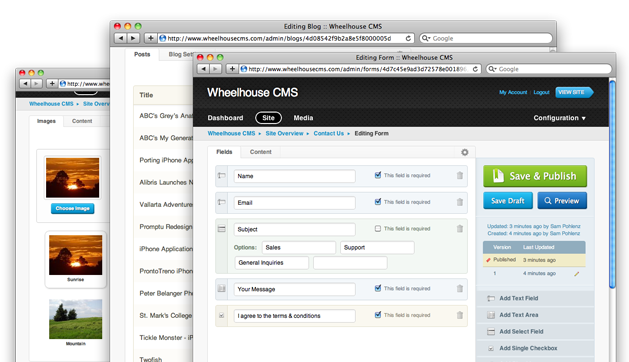
Task: Open the Site Overview breadcrumb link
Action: coord(284,133)
